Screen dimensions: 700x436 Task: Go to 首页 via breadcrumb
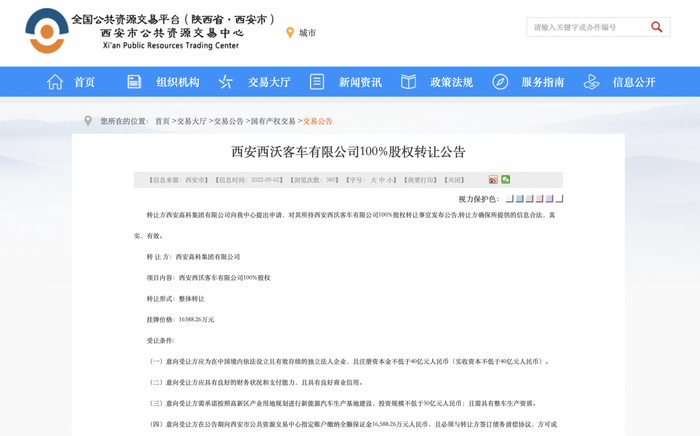point(162,121)
